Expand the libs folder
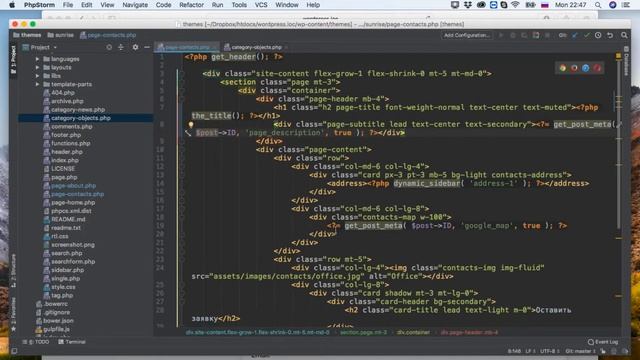 point(37,76)
